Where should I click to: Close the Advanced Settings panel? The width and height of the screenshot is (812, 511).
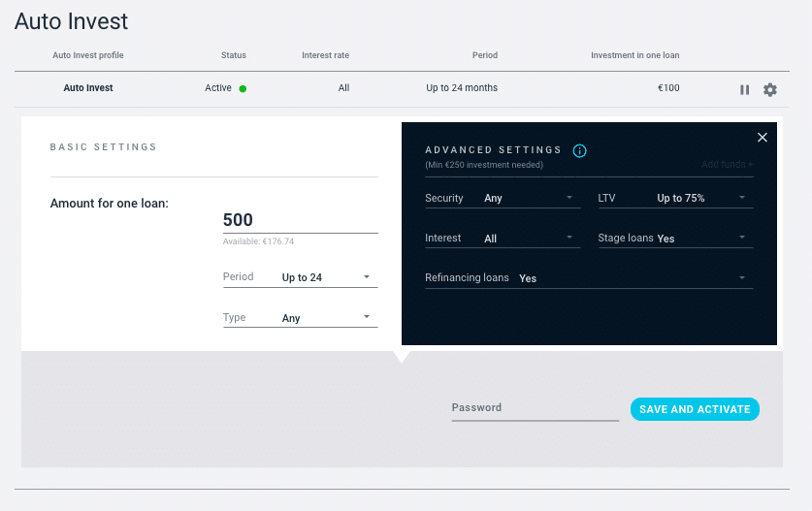(763, 137)
